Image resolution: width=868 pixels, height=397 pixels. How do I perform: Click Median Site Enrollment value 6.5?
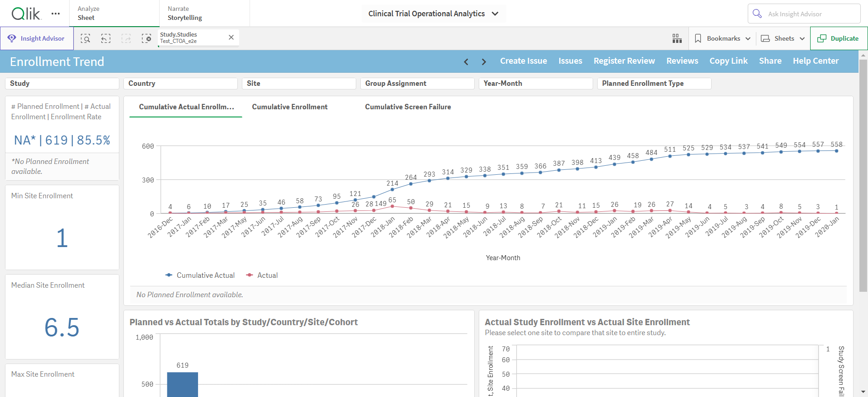point(62,327)
